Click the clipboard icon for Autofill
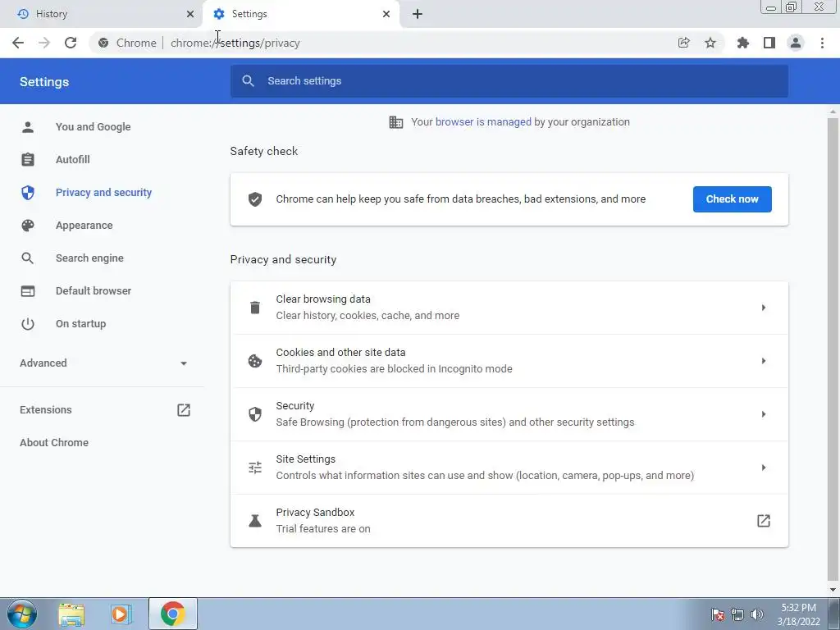The width and height of the screenshot is (840, 630). pos(28,160)
